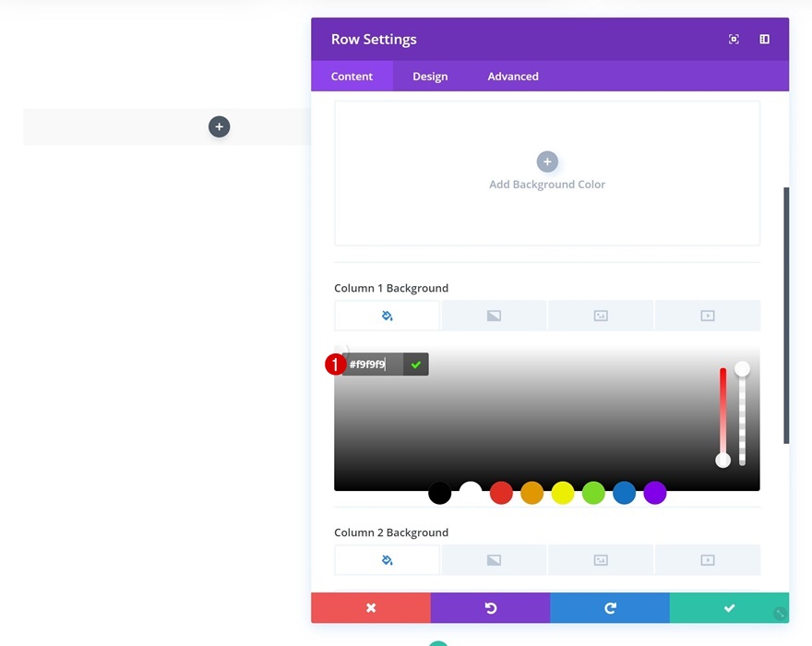This screenshot has width=812, height=646.
Task: Select the Column 1 background video tab
Action: (x=708, y=316)
